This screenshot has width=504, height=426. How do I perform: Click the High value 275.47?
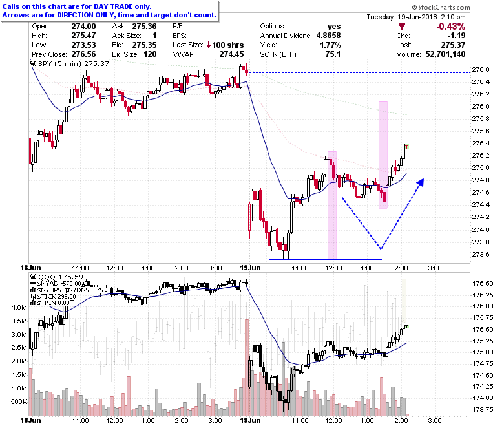click(83, 36)
